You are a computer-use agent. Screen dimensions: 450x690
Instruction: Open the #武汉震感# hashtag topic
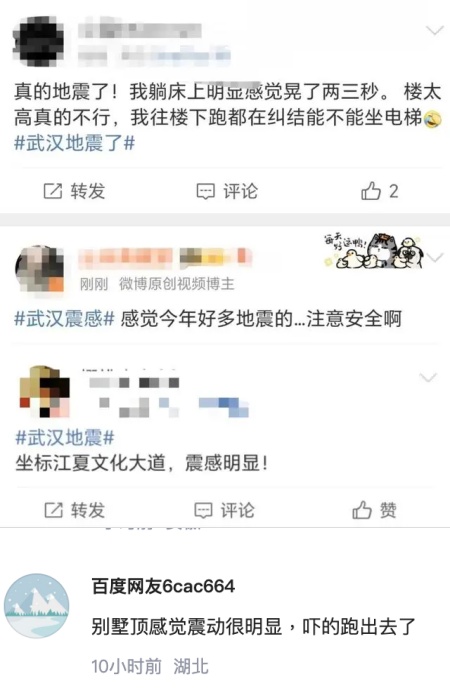65,319
